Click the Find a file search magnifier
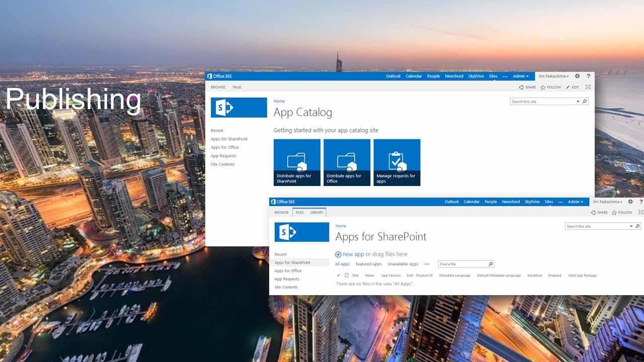 pyautogui.click(x=491, y=264)
